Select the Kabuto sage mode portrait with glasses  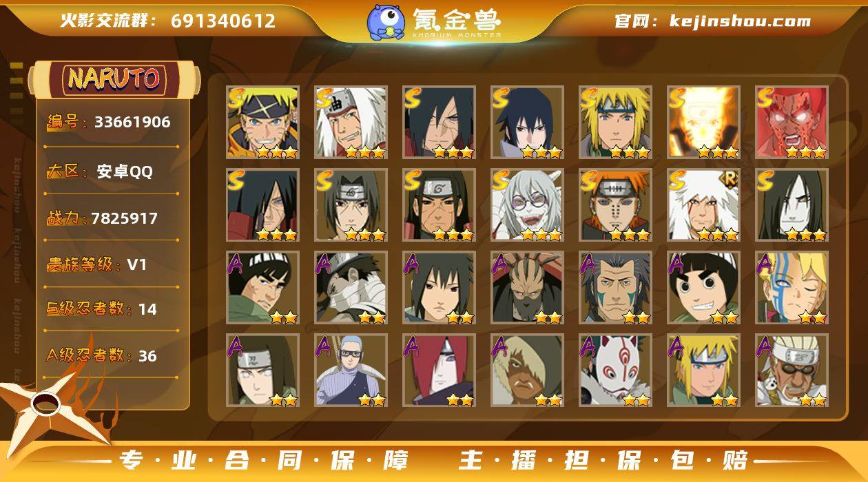tap(527, 205)
